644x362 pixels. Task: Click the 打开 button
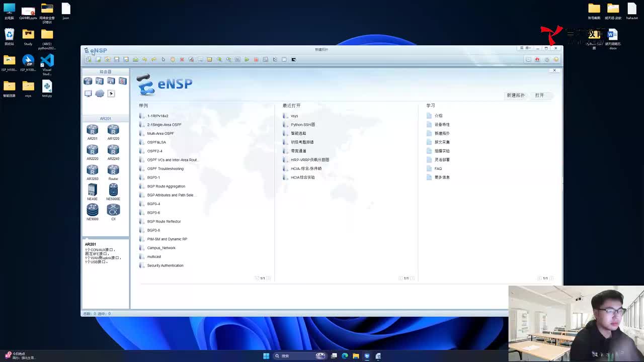pyautogui.click(x=539, y=95)
